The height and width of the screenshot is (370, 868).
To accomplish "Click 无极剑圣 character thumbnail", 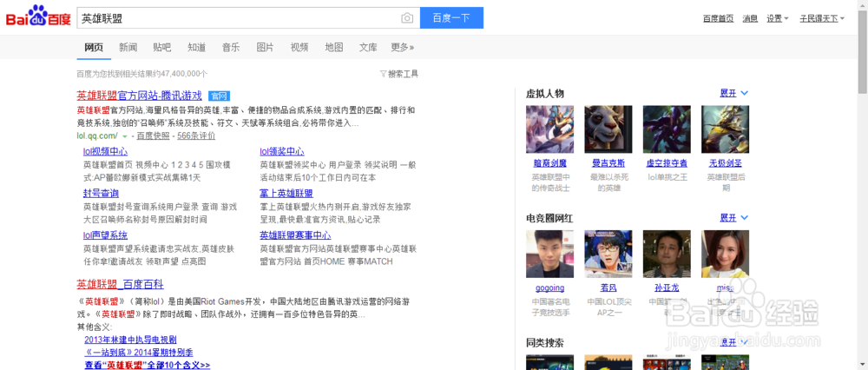I will click(x=725, y=129).
